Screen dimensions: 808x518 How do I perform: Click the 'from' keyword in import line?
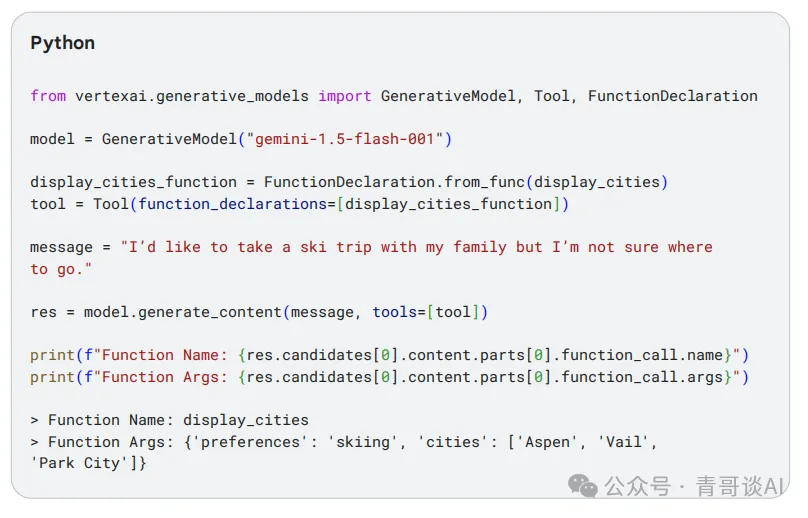pyautogui.click(x=48, y=96)
